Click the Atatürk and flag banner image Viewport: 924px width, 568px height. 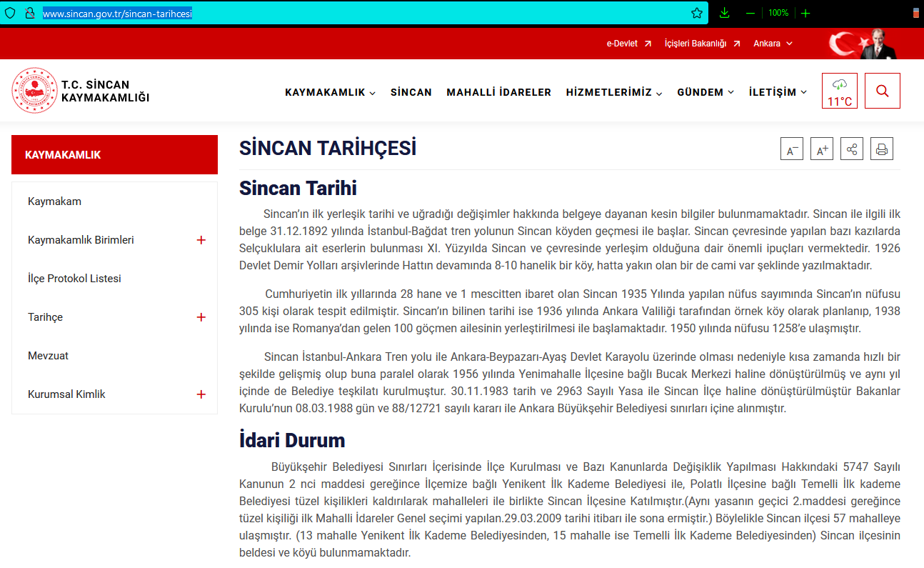tap(863, 44)
